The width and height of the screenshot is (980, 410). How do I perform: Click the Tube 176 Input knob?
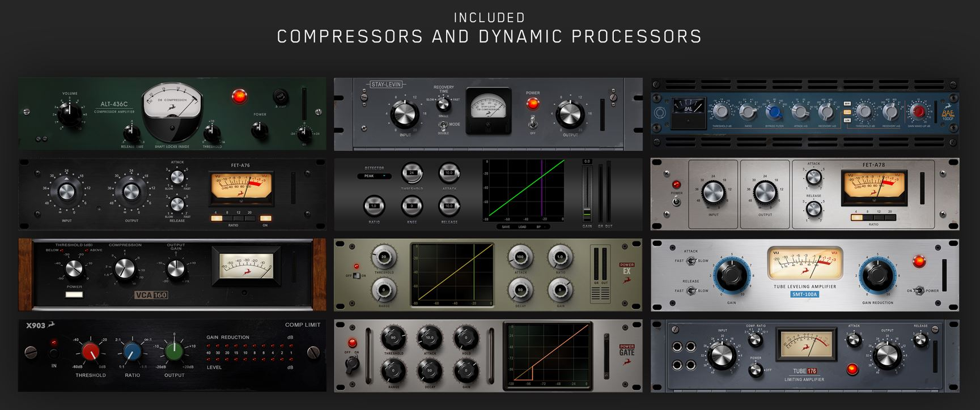[x=722, y=356]
